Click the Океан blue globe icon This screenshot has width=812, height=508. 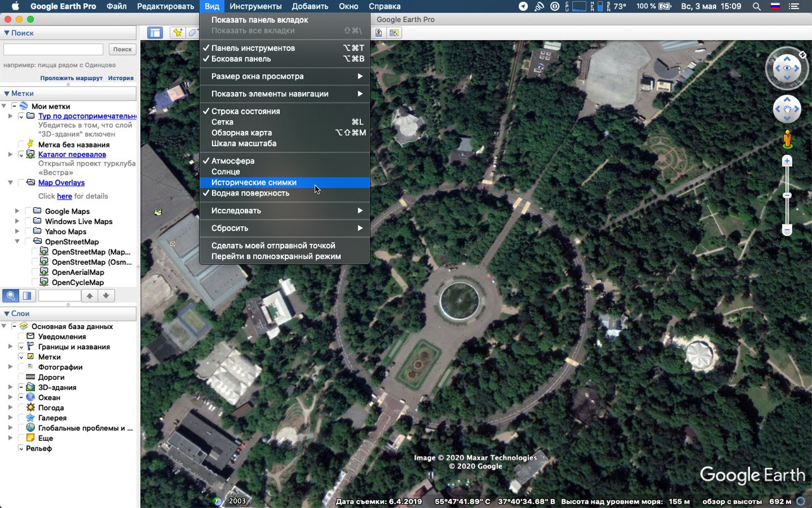pyautogui.click(x=30, y=398)
